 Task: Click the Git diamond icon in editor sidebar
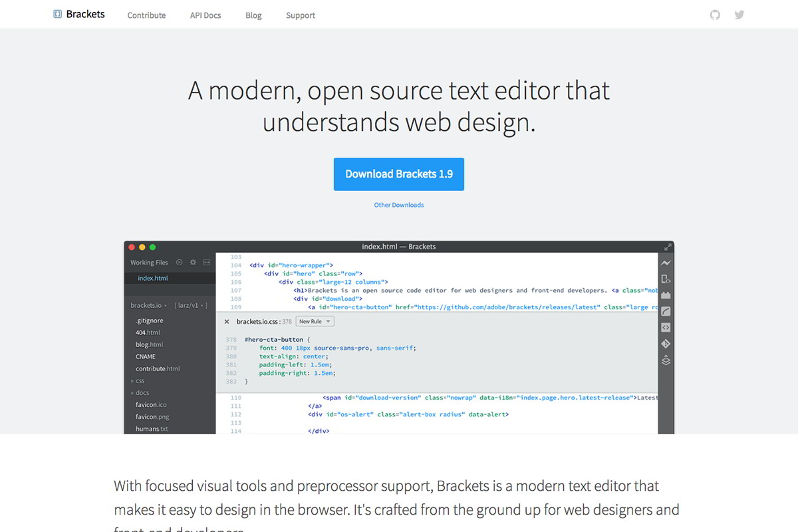coord(666,344)
